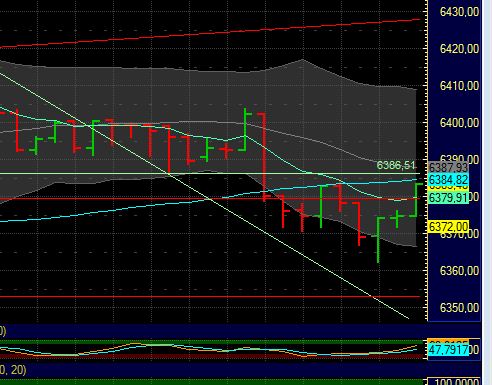The width and height of the screenshot is (492, 385).
Task: Click the 6400,00 price axis label
Action: click(x=459, y=123)
